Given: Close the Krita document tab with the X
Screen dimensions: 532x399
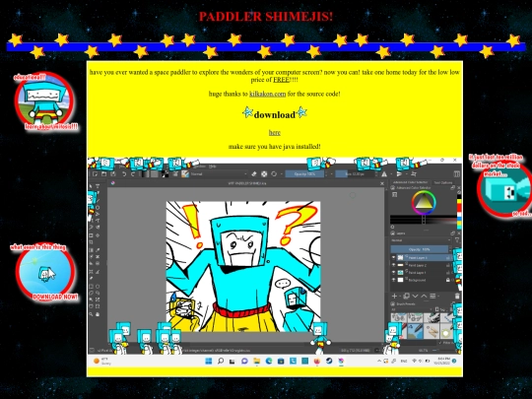Looking at the screenshot, I should coord(382,183).
